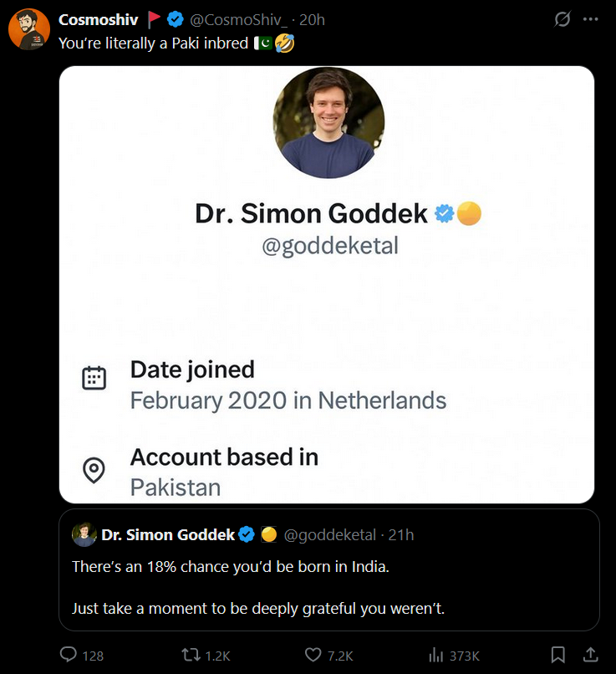Click Simon Goddek's avatar in quoted tweet
The height and width of the screenshot is (674, 616).
click(84, 534)
